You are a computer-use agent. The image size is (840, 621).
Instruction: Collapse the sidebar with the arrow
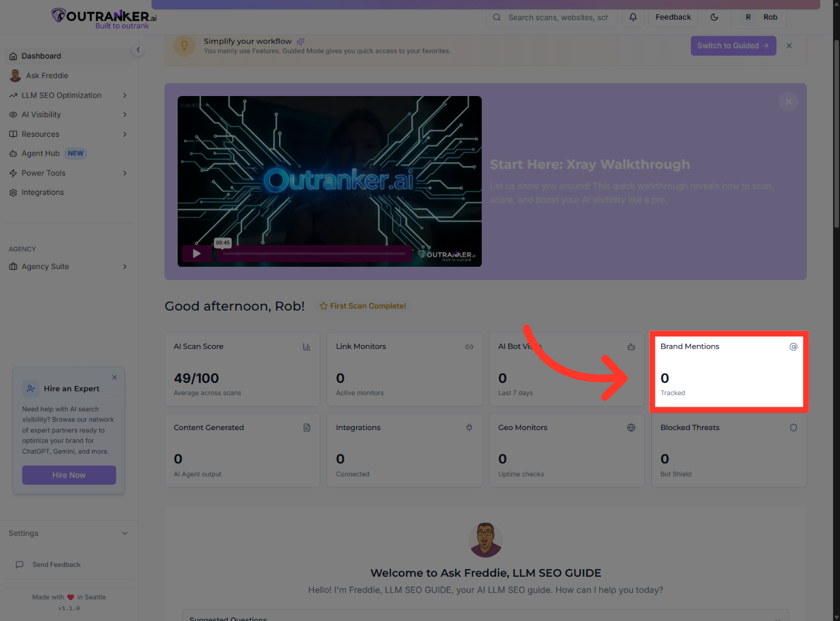click(138, 49)
